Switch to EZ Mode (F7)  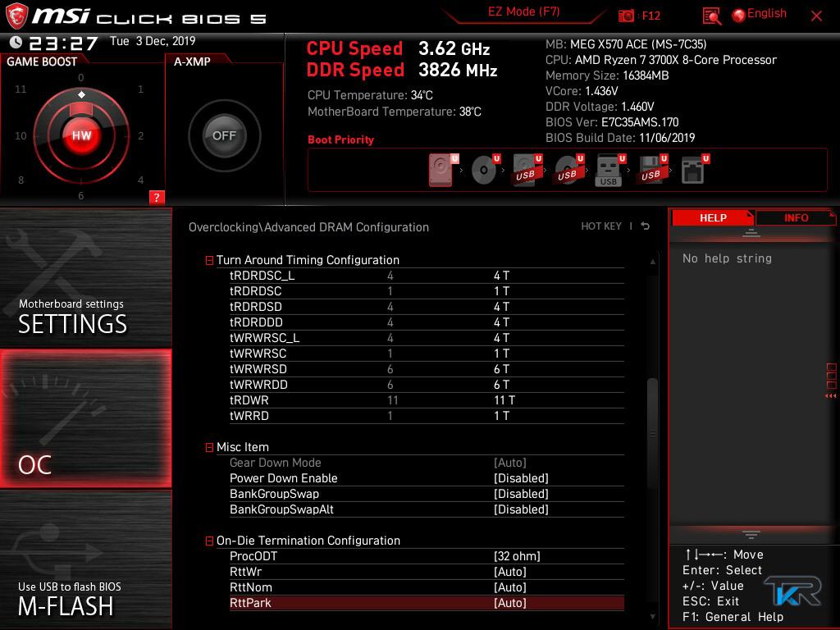[x=523, y=11]
